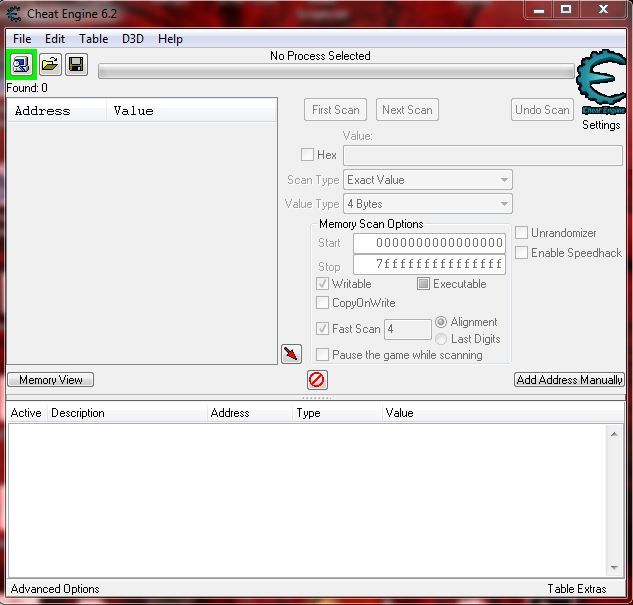This screenshot has height=605, width=633.
Task: Check Enable Speedhack option
Action: coord(521,253)
